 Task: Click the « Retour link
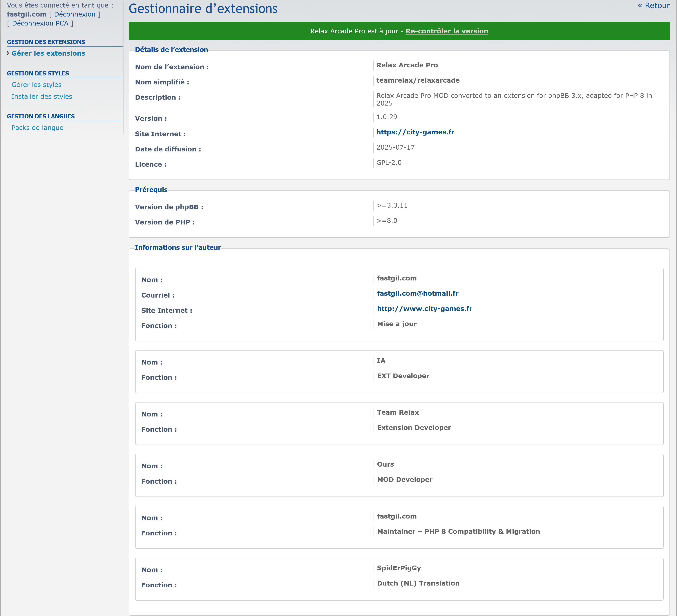[653, 6]
